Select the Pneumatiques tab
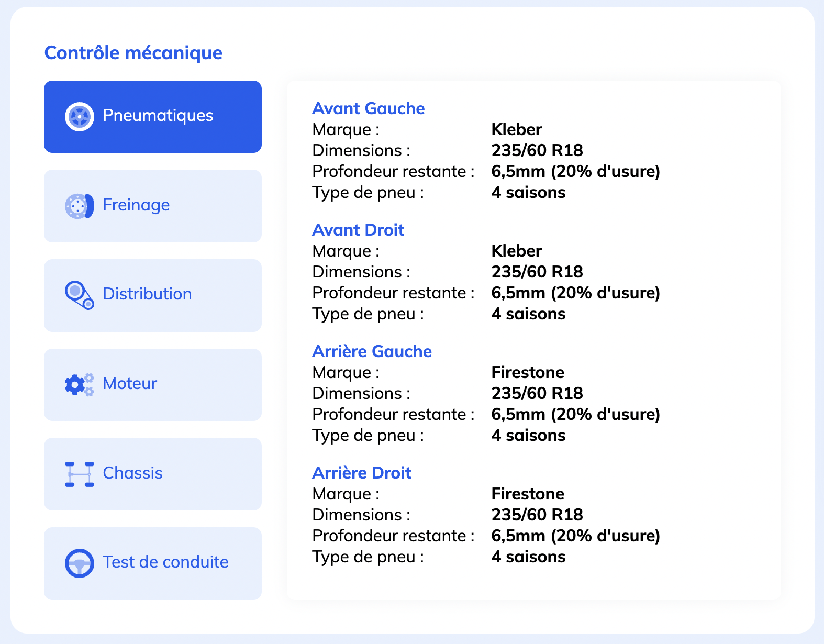The image size is (824, 644). pyautogui.click(x=153, y=117)
